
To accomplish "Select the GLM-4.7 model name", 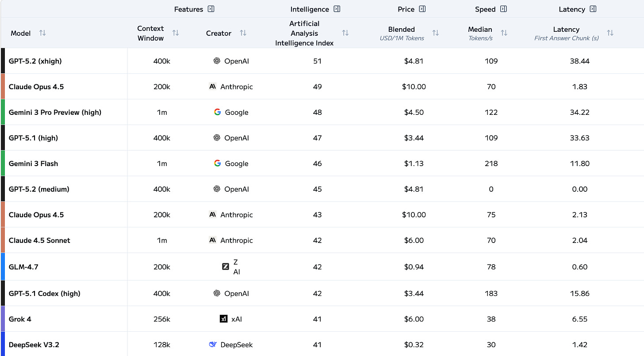I will coord(23,267).
